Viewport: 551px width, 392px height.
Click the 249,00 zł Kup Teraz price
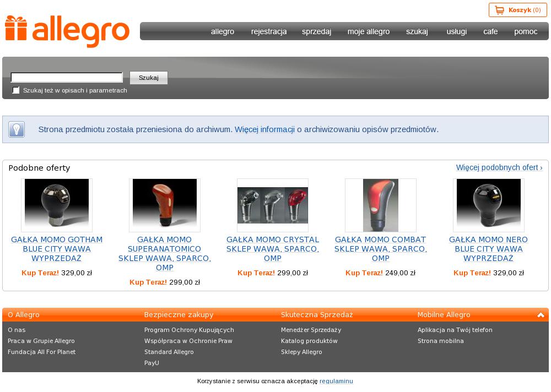tap(381, 273)
